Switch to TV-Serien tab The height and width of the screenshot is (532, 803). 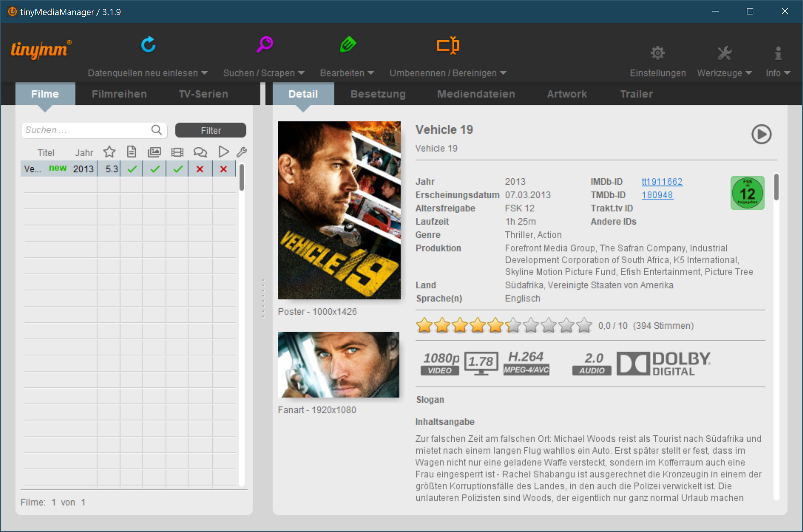[x=203, y=94]
